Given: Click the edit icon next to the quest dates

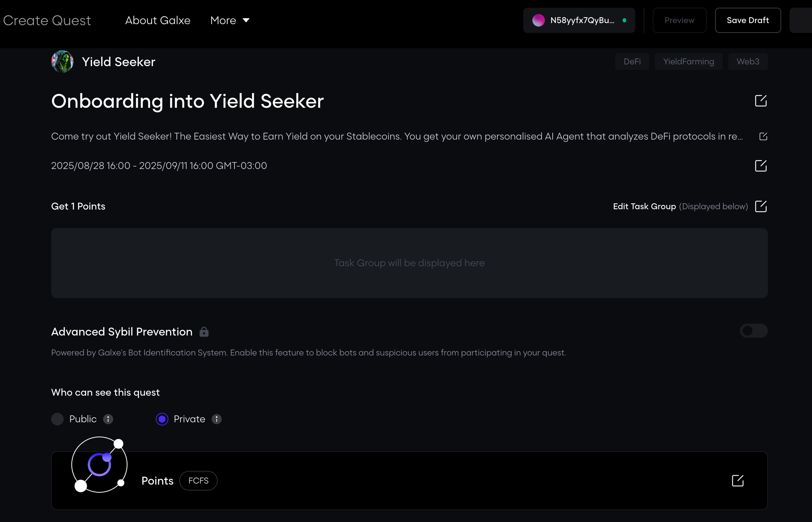Looking at the screenshot, I should click(x=761, y=166).
